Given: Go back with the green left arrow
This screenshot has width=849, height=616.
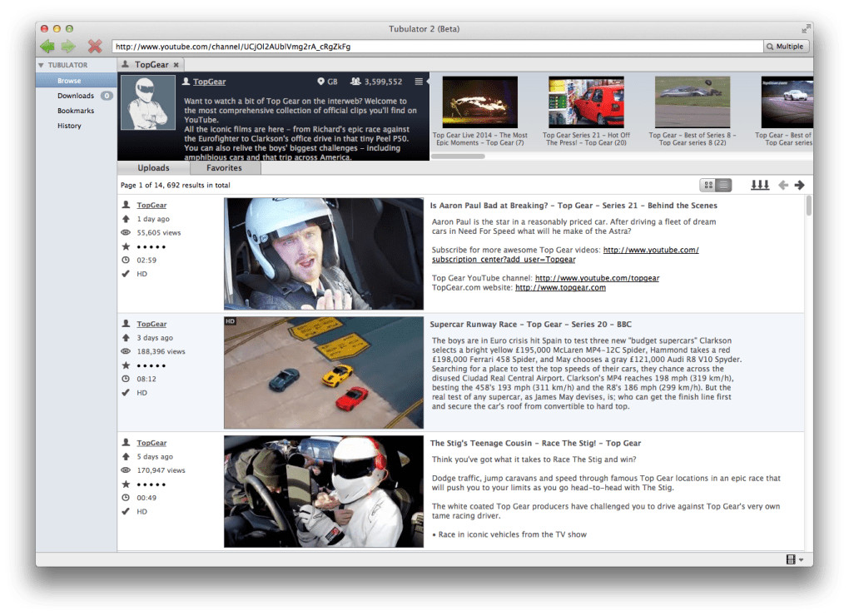Looking at the screenshot, I should (47, 47).
